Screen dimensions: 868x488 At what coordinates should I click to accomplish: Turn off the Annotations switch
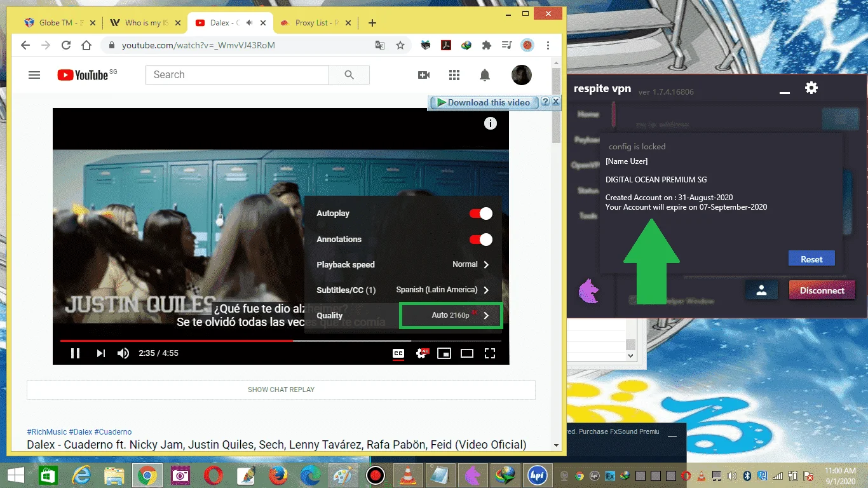[481, 240]
